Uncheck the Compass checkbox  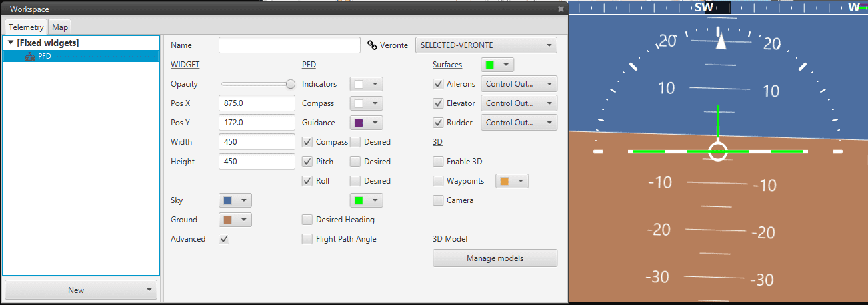point(307,142)
